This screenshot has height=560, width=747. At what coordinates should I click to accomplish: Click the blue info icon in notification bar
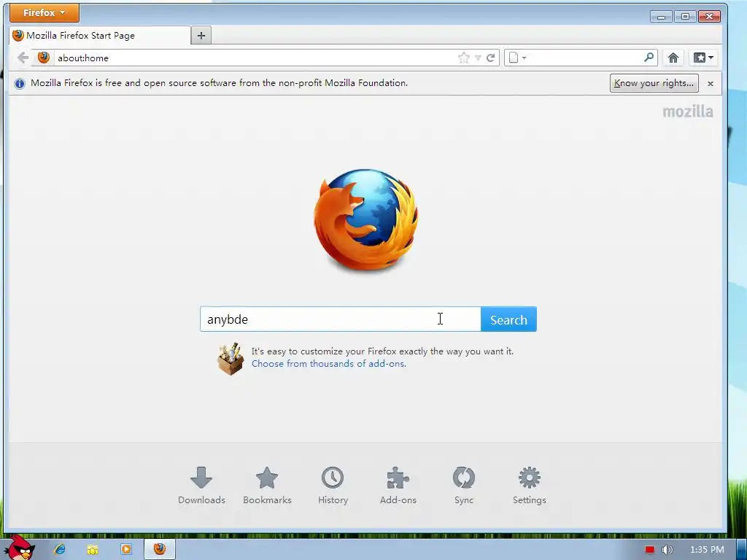(x=20, y=83)
